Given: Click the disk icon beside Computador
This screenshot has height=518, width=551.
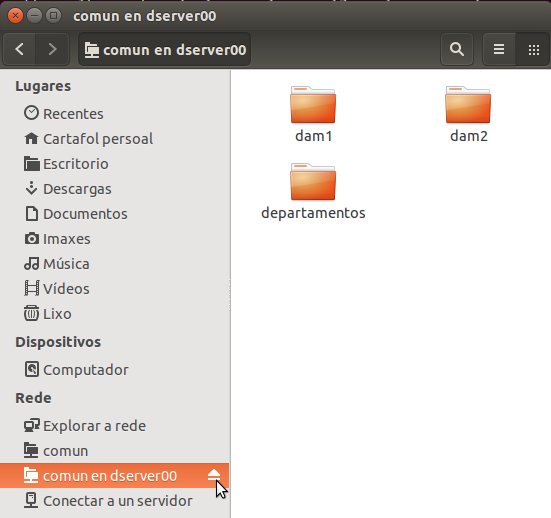Looking at the screenshot, I should [x=31, y=369].
